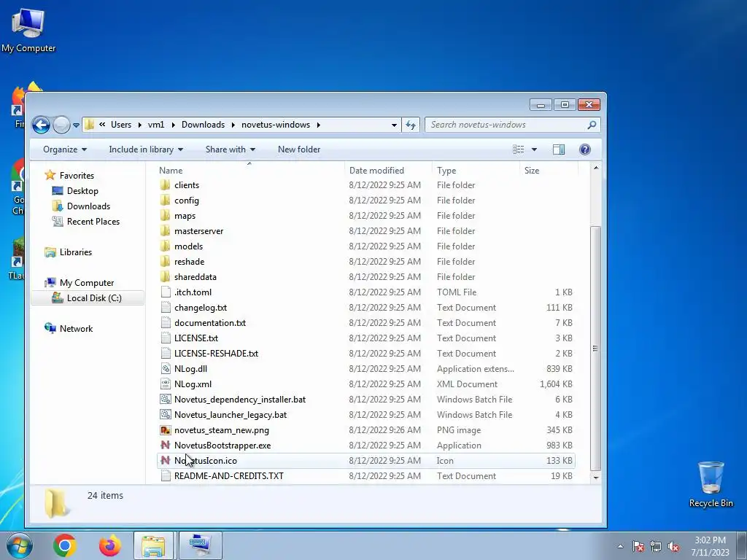Open the address bar history dropdown
Viewport: 747px width, 560px height.
pos(394,125)
